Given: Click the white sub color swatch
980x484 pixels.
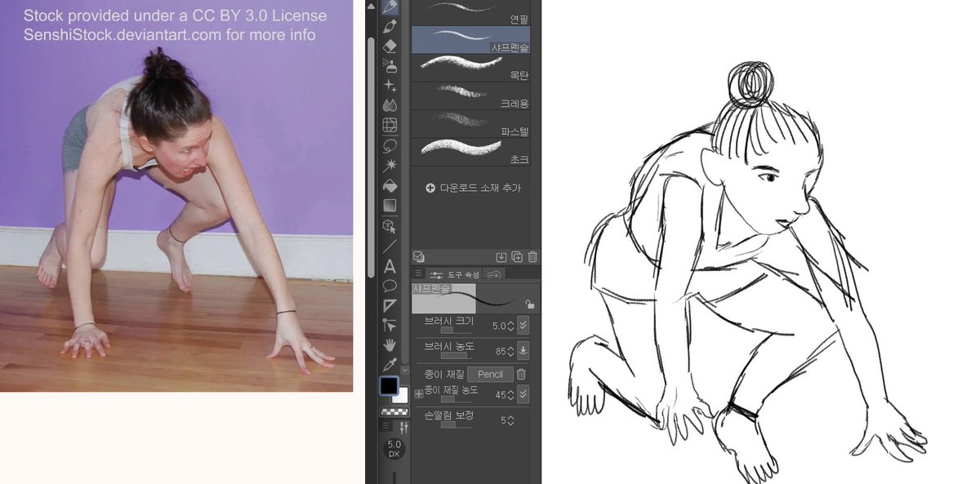Looking at the screenshot, I should pyautogui.click(x=402, y=396).
